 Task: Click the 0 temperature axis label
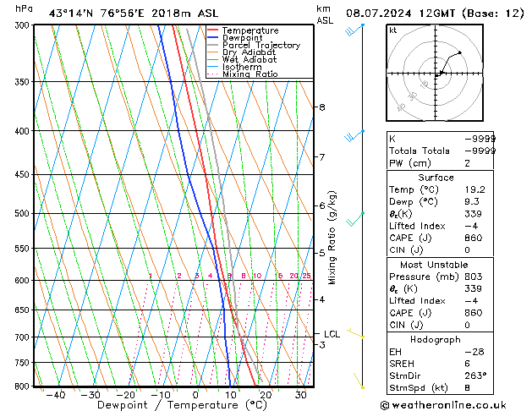point(195,395)
